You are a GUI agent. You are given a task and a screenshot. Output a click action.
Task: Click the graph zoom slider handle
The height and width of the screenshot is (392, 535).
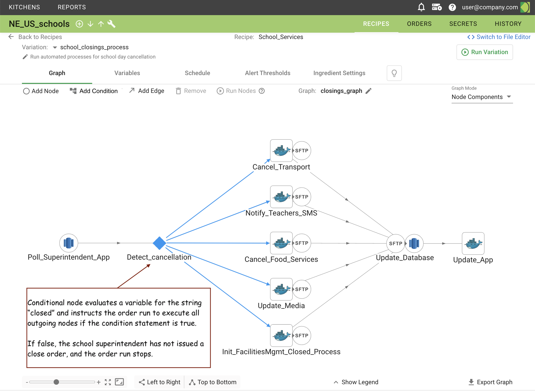click(x=56, y=382)
